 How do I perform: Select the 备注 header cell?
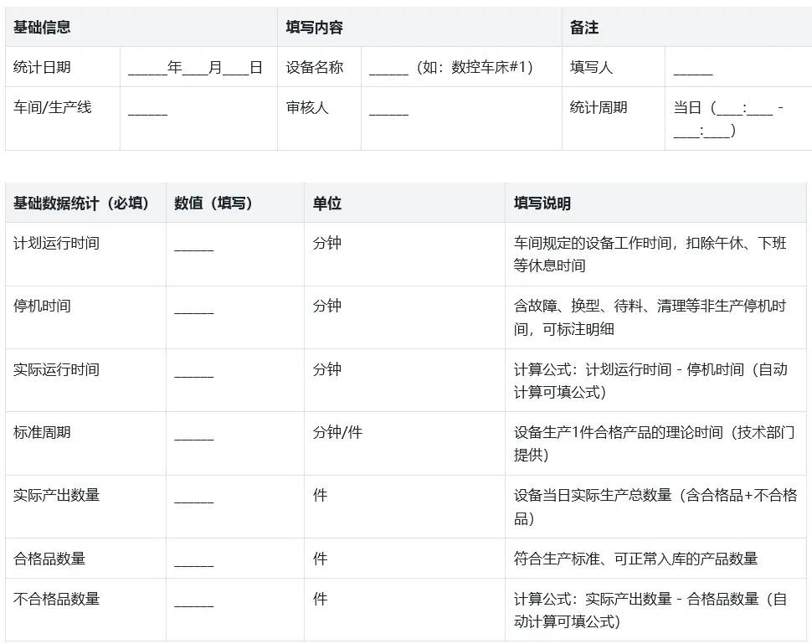pyautogui.click(x=584, y=28)
